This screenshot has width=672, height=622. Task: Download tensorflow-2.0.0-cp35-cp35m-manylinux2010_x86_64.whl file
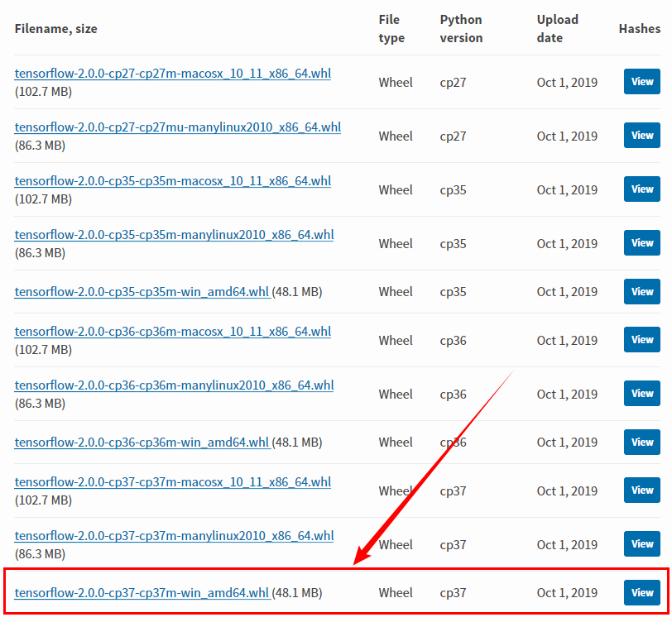[174, 235]
